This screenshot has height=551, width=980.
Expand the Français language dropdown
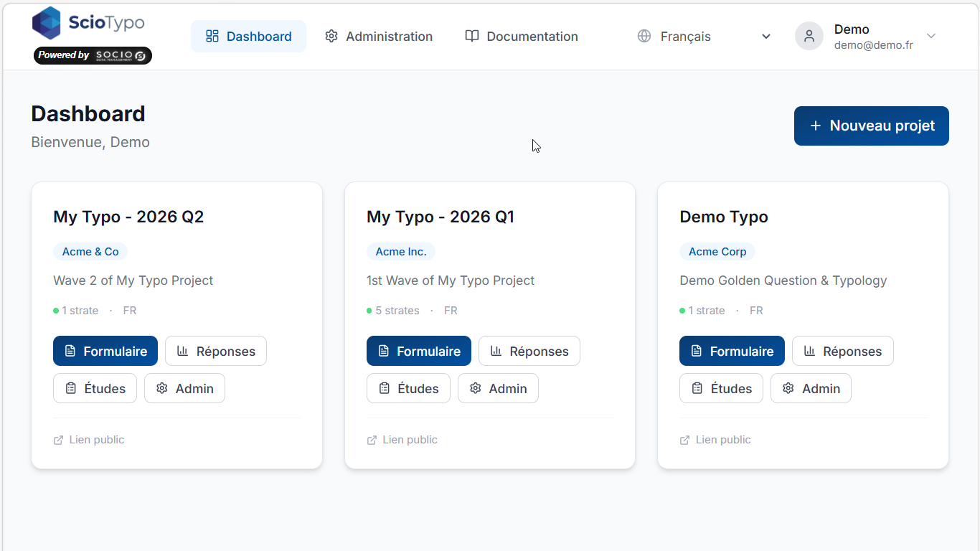pos(705,37)
